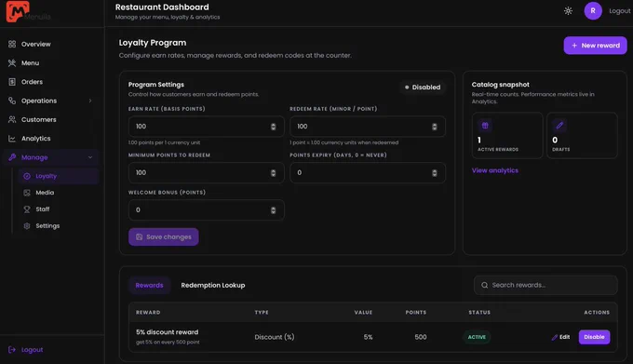Viewport: 633px width, 364px height.
Task: Toggle light theme with sun icon
Action: 568,11
